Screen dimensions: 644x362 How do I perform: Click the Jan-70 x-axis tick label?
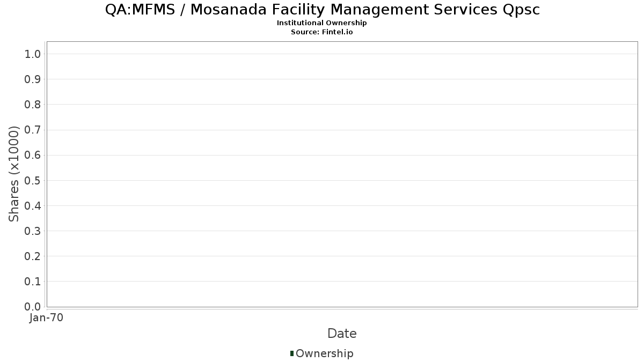pyautogui.click(x=47, y=318)
